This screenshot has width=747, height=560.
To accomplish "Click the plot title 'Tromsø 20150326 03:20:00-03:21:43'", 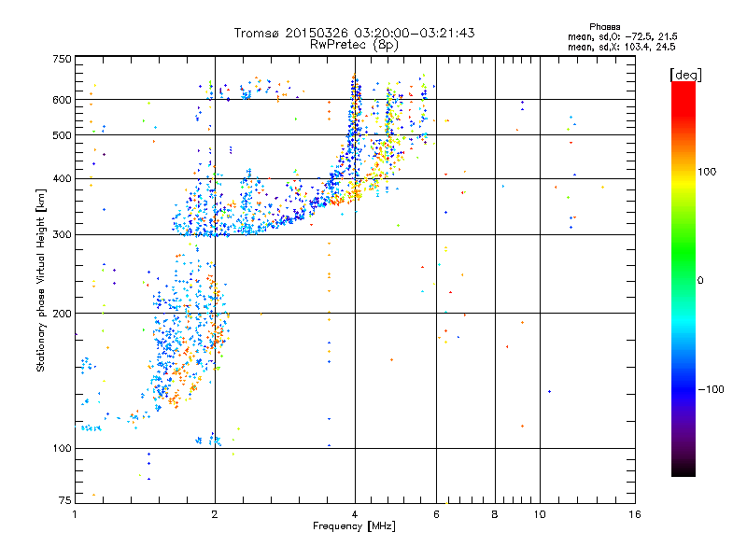I will point(354,33).
